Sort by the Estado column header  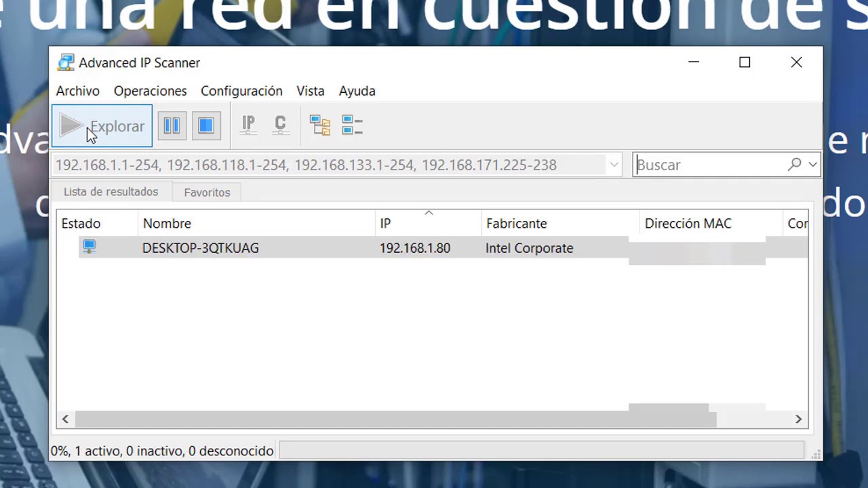97,223
